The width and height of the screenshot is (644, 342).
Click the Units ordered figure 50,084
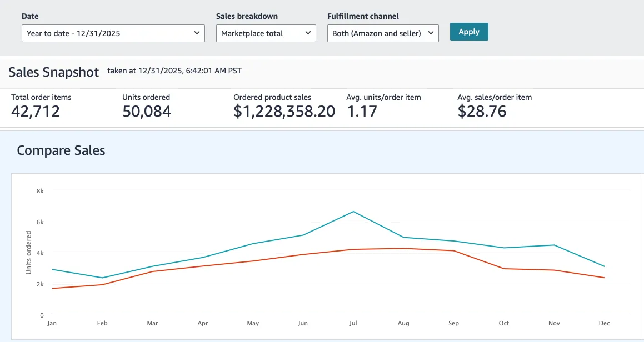pos(147,111)
